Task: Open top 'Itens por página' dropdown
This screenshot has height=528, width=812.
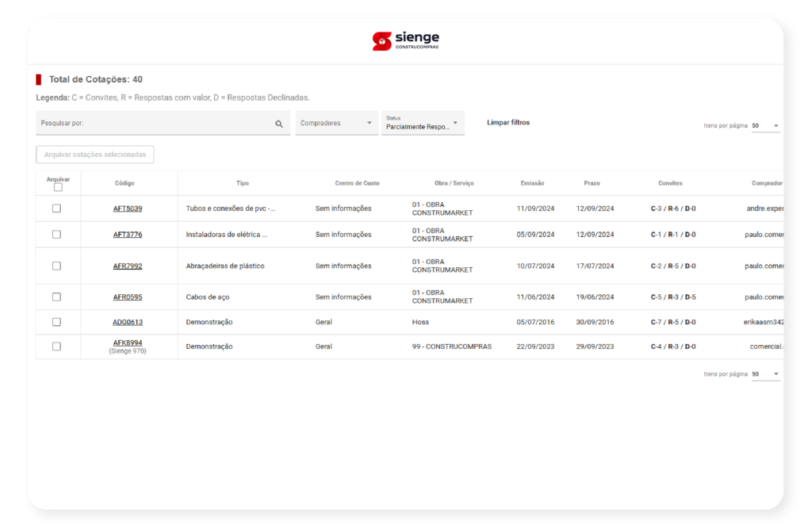Action: (765, 126)
